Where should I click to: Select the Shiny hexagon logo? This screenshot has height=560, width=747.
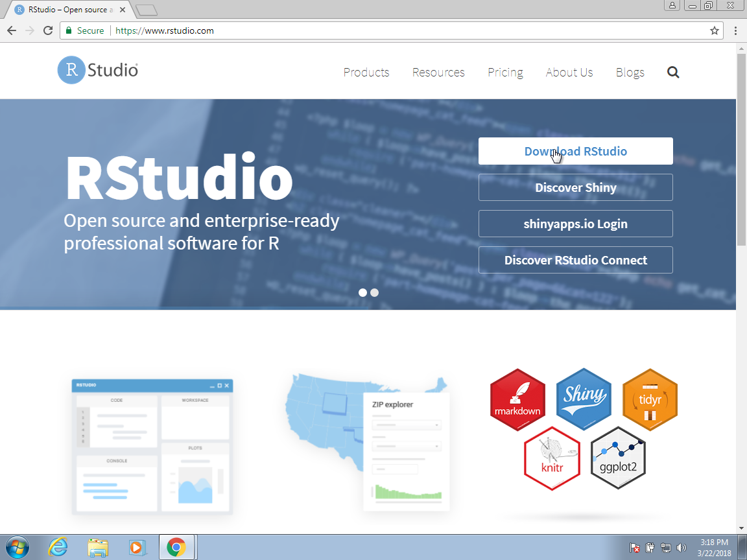(584, 399)
